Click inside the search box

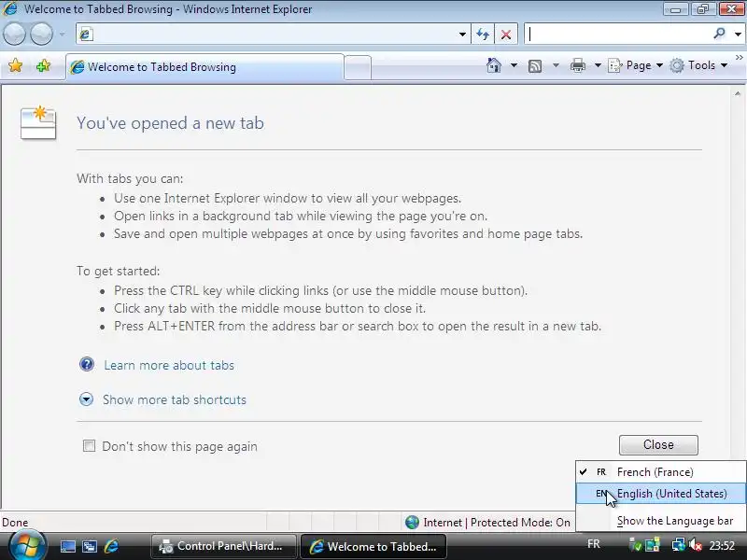[619, 35]
